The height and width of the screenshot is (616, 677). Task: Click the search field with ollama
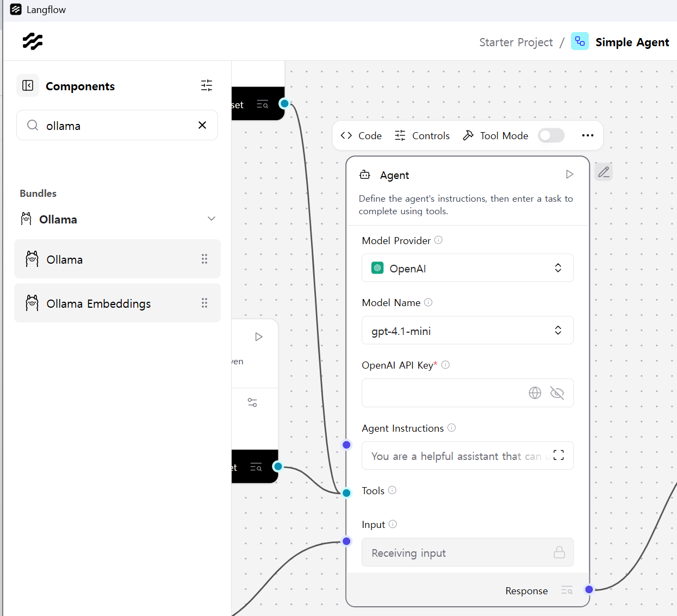(x=117, y=125)
